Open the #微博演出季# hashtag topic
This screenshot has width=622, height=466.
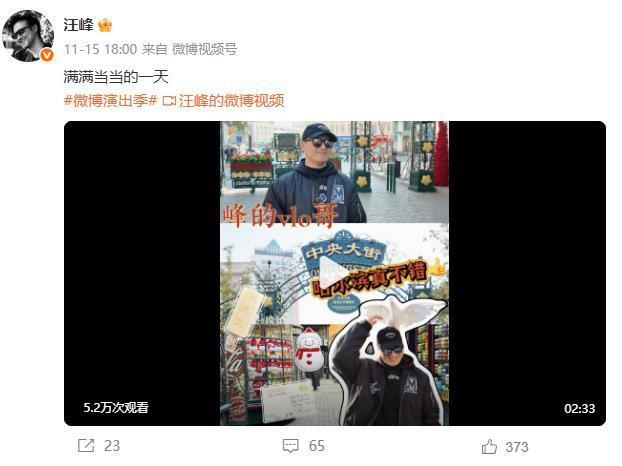coord(111,101)
